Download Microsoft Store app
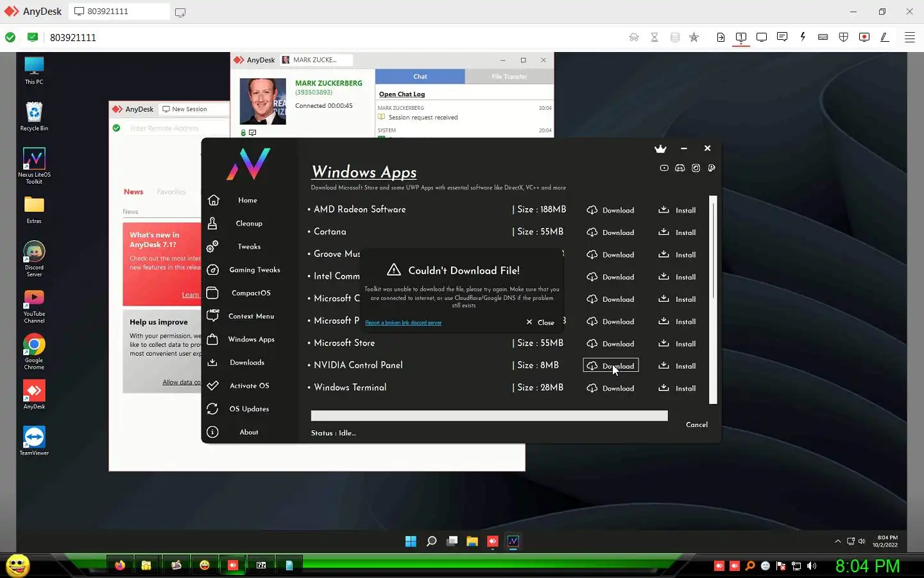This screenshot has height=578, width=924. pyautogui.click(x=610, y=344)
